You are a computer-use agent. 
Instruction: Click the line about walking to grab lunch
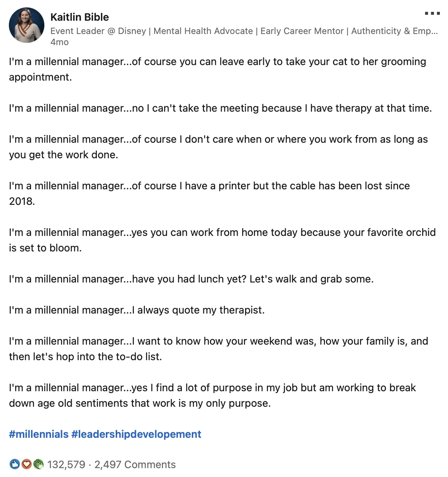[x=191, y=279]
